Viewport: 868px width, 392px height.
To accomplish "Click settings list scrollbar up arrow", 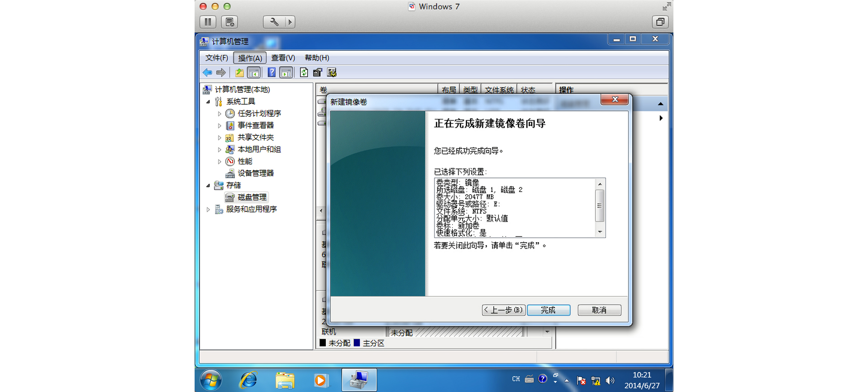I will point(600,184).
